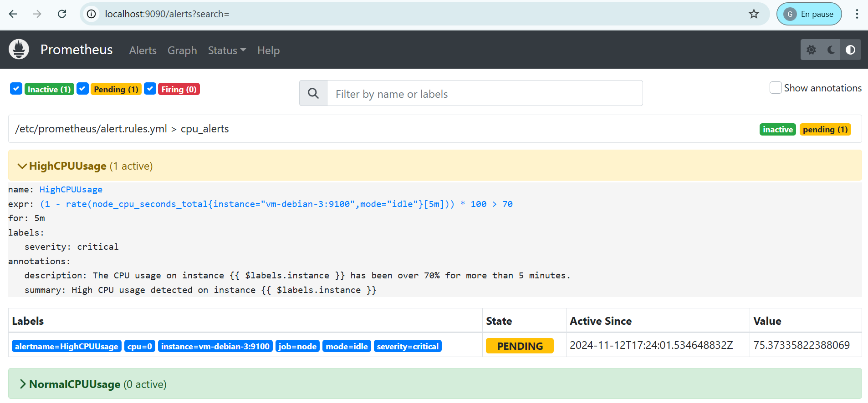
Task: Select the browser-preferred contrast theme icon
Action: click(851, 50)
